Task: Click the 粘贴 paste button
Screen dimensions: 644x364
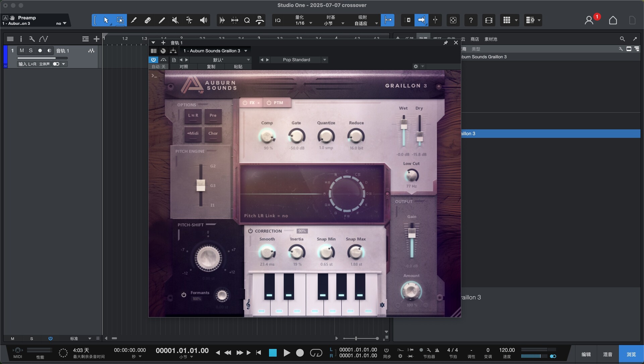Action: (238, 66)
